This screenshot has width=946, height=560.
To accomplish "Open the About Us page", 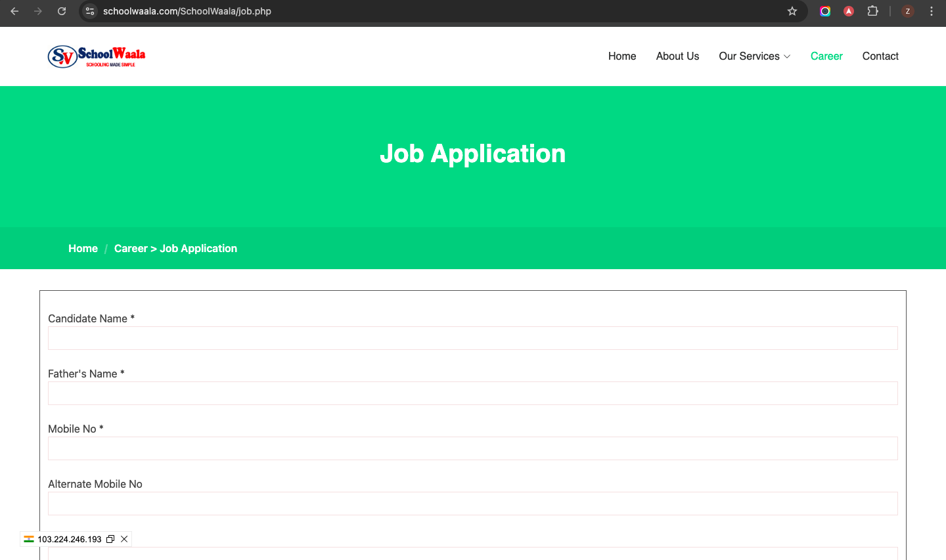I will (x=677, y=56).
